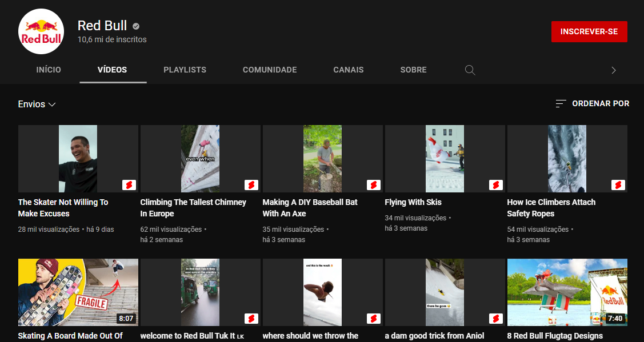Open '8 Red Bull Flugtag Designs' title
Screen dimensions: 644x342
555,336
